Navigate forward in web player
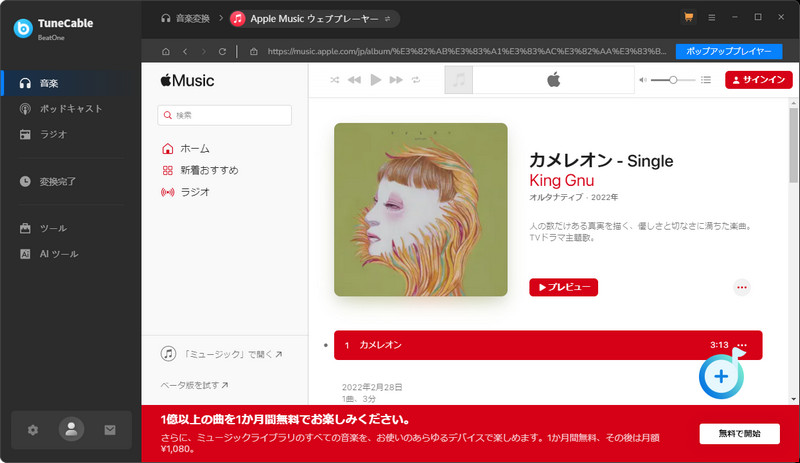 (204, 52)
